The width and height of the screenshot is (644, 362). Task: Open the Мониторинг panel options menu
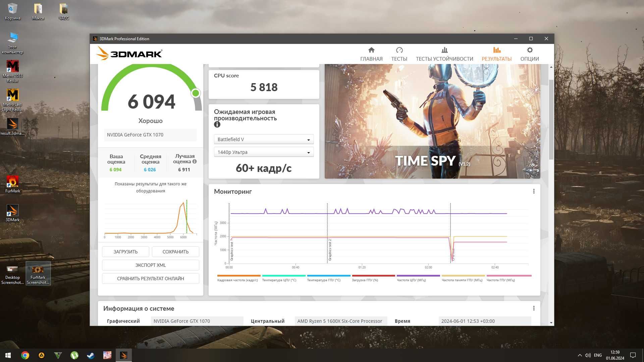(x=534, y=191)
